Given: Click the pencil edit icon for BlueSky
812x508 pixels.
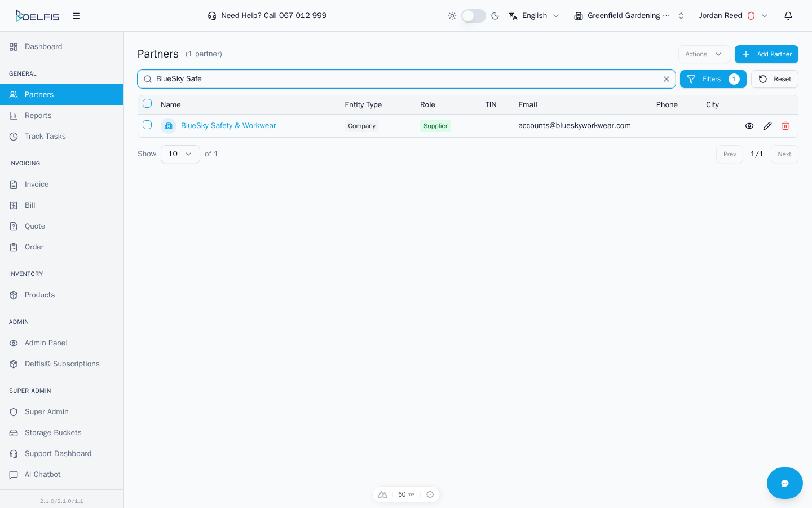Looking at the screenshot, I should 767,126.
